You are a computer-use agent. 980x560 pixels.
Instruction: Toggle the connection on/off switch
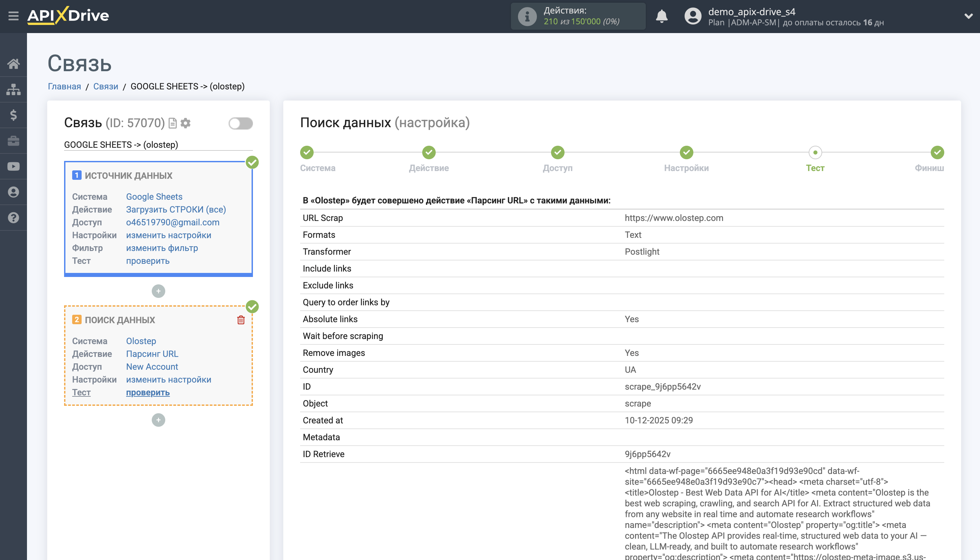tap(241, 123)
